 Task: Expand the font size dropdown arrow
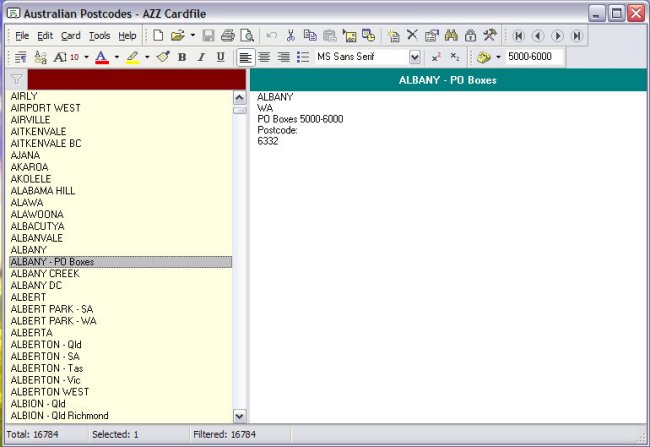pos(86,57)
